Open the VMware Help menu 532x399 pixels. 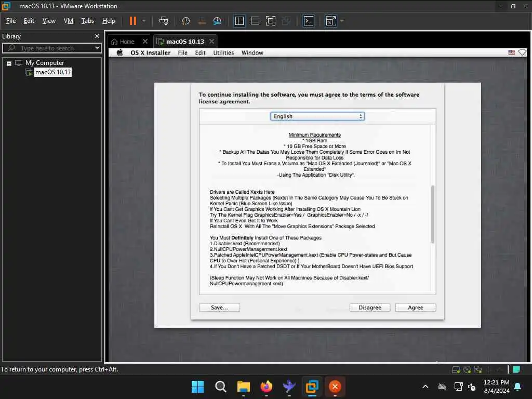click(x=109, y=21)
